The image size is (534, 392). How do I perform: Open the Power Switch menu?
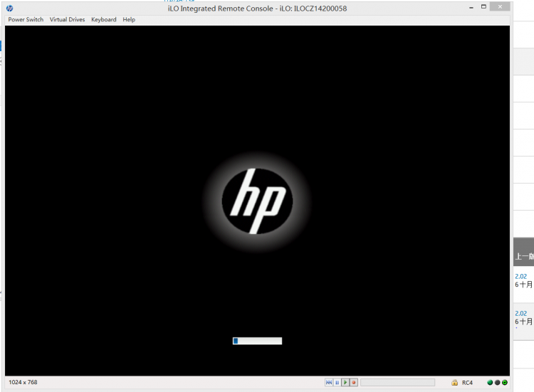coord(26,20)
